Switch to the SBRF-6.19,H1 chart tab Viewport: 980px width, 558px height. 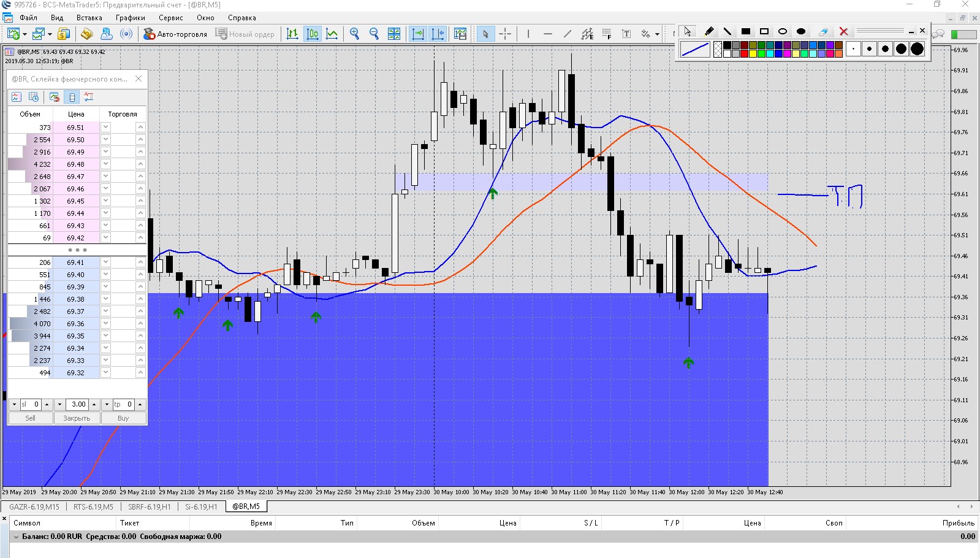coord(150,506)
